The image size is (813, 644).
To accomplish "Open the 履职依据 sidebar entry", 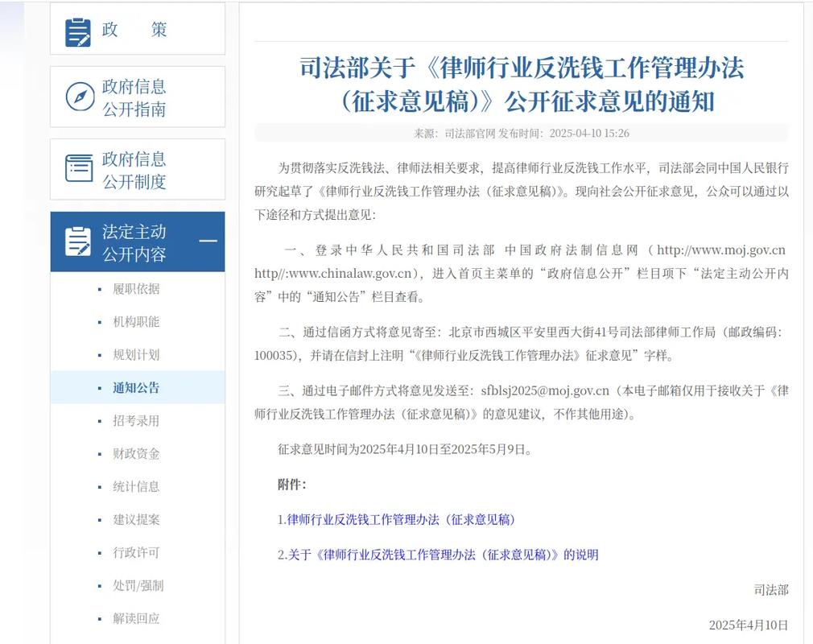I will [x=136, y=289].
